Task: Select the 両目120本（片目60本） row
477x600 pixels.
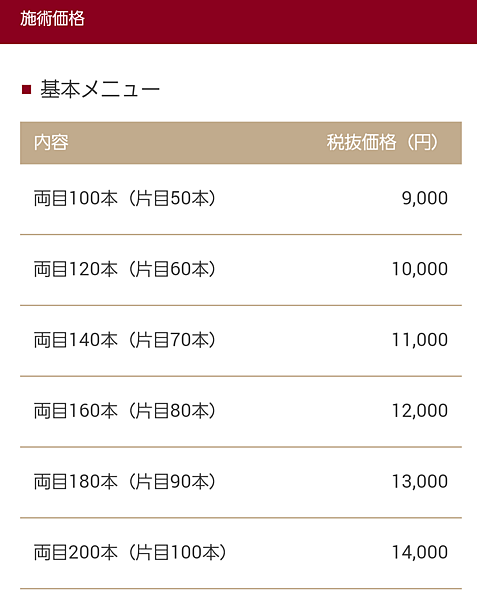Action: pos(241,270)
